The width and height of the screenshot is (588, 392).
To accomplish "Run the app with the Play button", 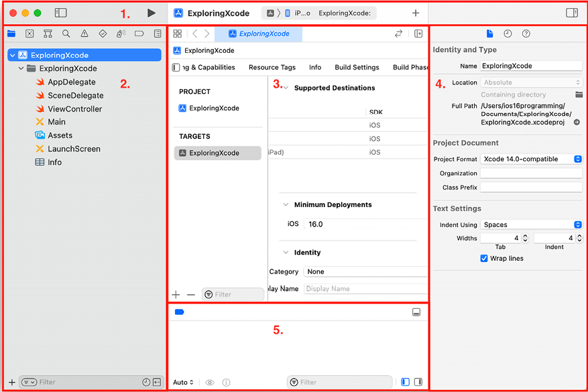I will (x=151, y=13).
